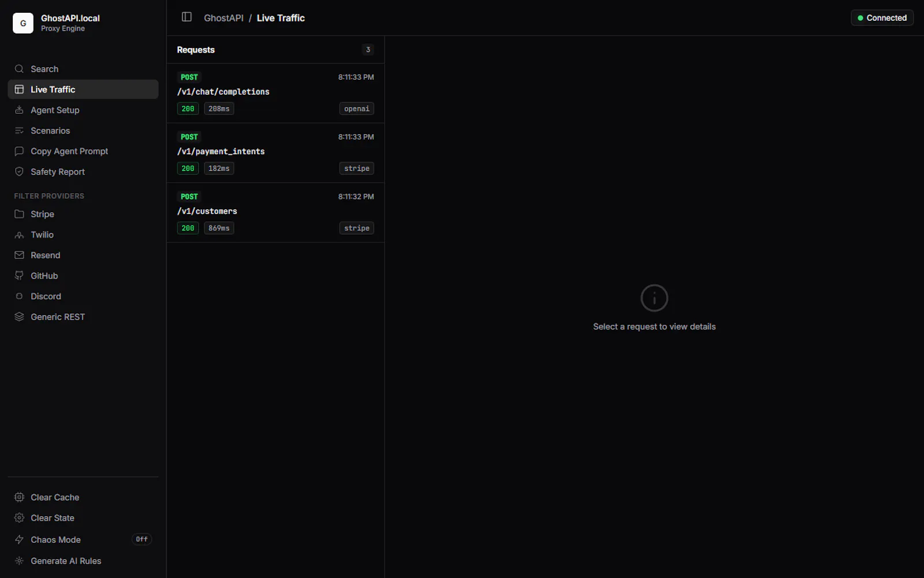The width and height of the screenshot is (924, 578).
Task: Click the POST method label on customers request
Action: (189, 197)
